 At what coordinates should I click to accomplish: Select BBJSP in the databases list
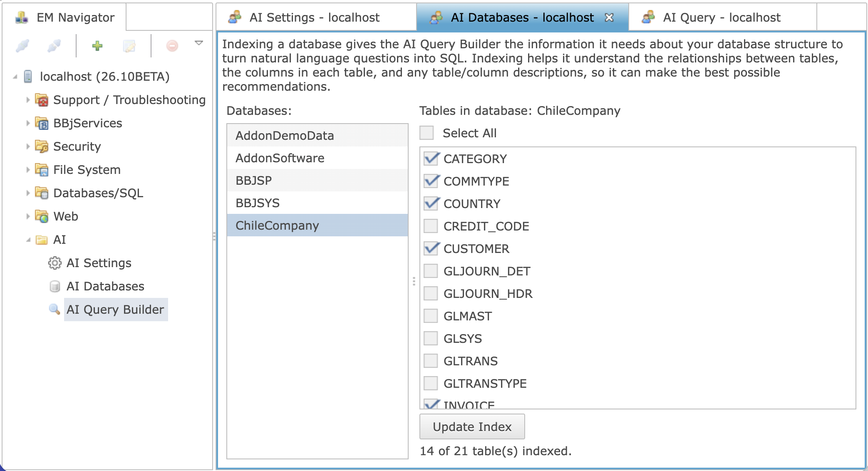pyautogui.click(x=317, y=180)
